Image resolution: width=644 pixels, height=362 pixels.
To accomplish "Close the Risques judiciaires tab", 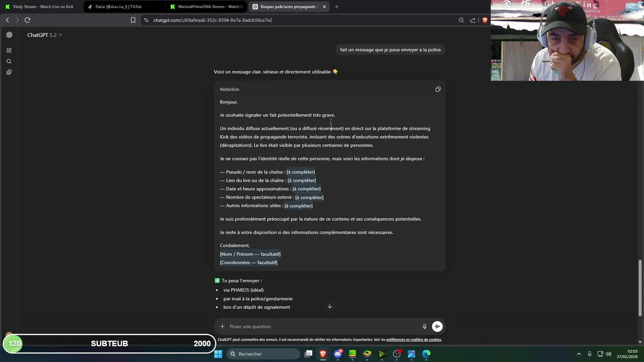I will 324,7.
